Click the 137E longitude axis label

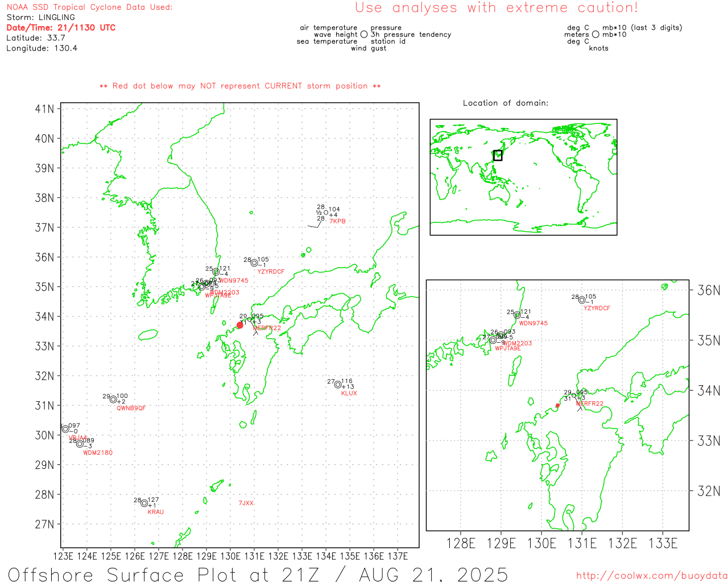(397, 556)
